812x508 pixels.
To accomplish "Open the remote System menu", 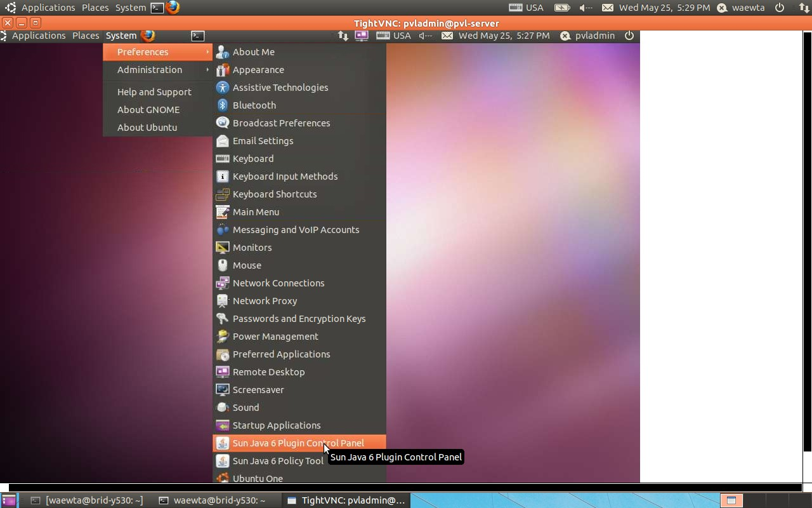I will point(121,36).
